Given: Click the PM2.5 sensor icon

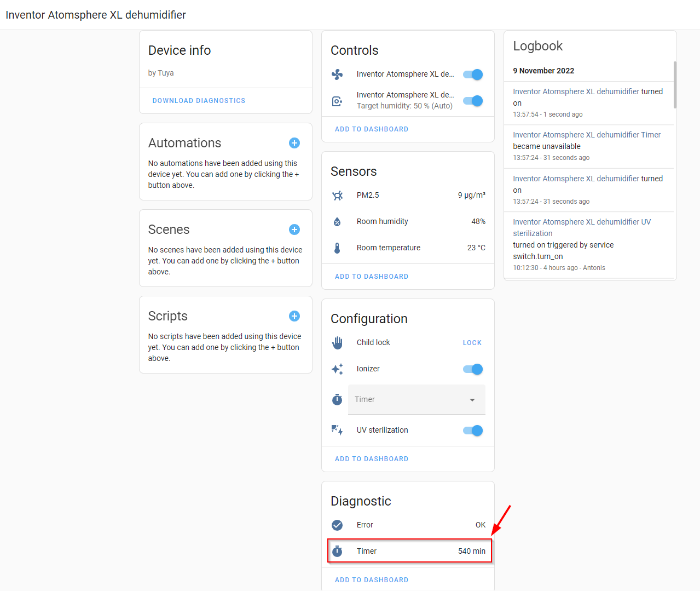Looking at the screenshot, I should tap(337, 195).
